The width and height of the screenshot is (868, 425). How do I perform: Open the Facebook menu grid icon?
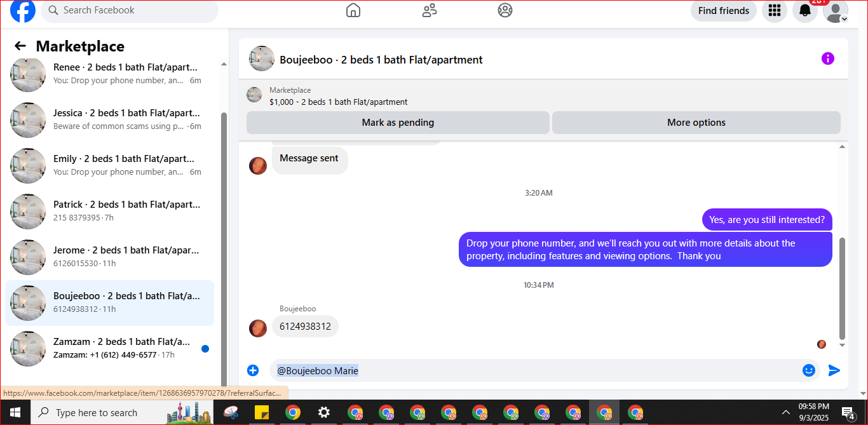pos(774,10)
